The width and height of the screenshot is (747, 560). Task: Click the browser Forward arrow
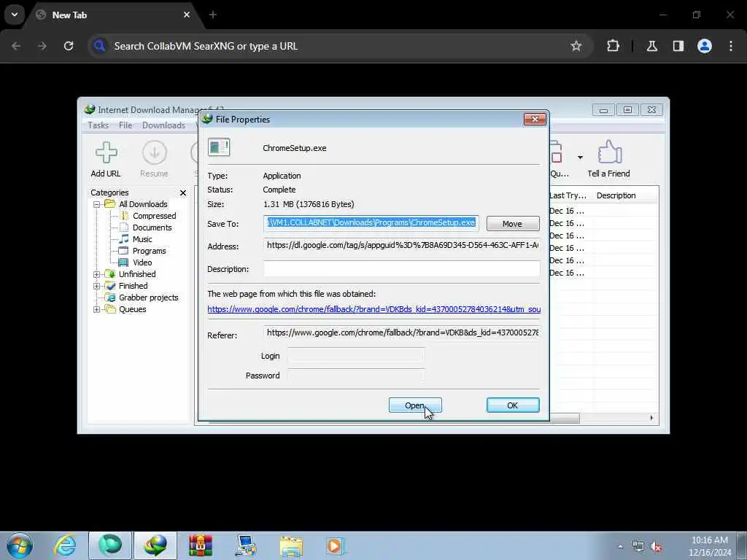pos(42,46)
